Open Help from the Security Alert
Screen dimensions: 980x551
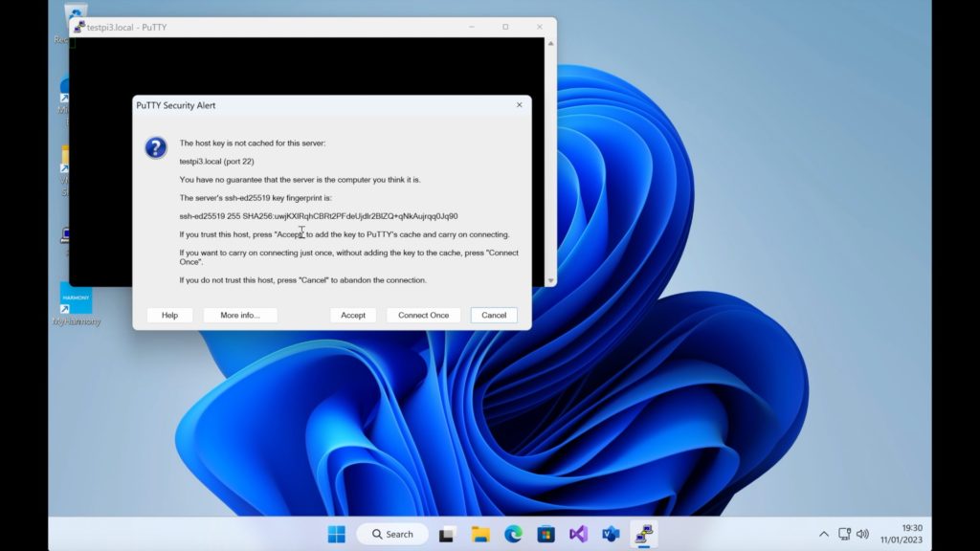click(x=170, y=316)
